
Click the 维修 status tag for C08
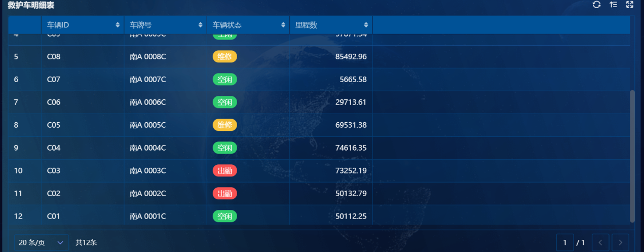(x=224, y=57)
